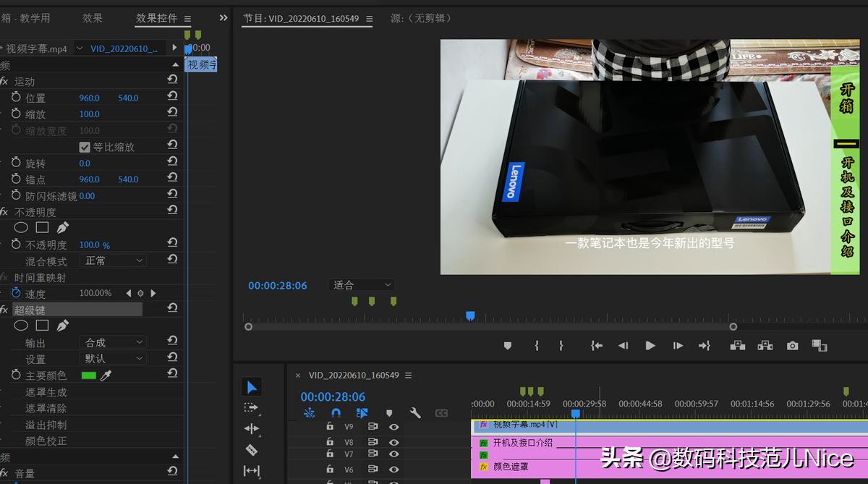Viewport: 868px width, 484px height.
Task: Hide video track V9 with its eye toggle
Action: pyautogui.click(x=394, y=427)
